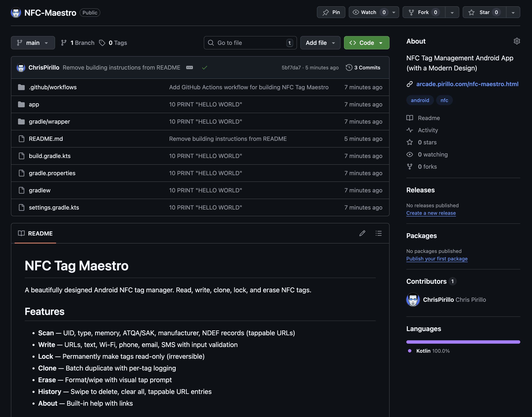
Task: Click the purple Kotlin language bar
Action: click(463, 342)
